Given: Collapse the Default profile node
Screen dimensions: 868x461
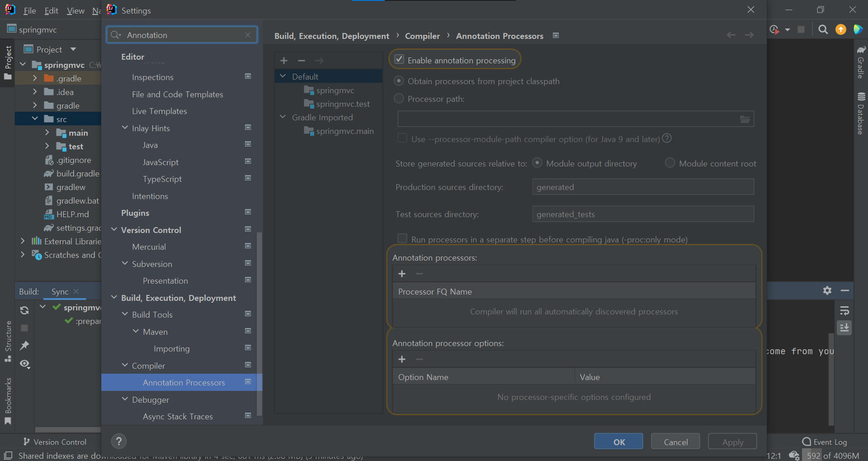Looking at the screenshot, I should click(283, 76).
